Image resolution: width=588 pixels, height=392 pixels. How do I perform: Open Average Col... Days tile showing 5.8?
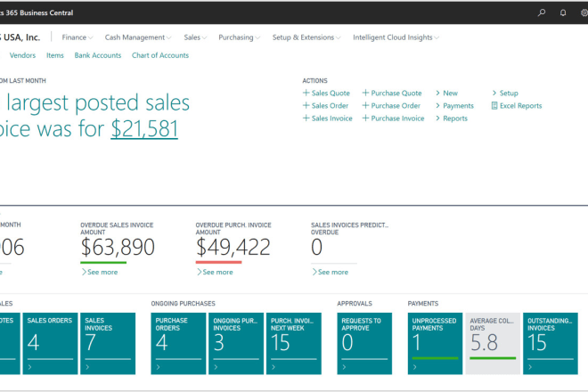pos(493,344)
